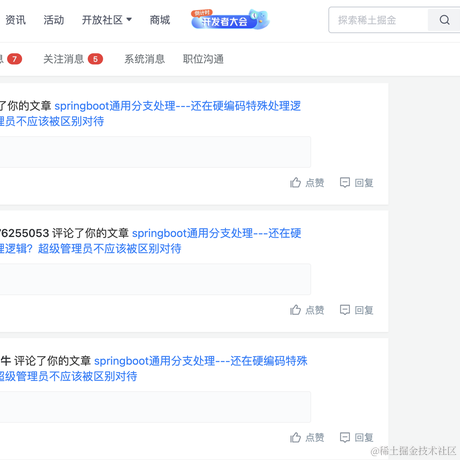Screen dimensions: 460x460
Task: Click the user name ending 76255053
Action: [x=24, y=233]
